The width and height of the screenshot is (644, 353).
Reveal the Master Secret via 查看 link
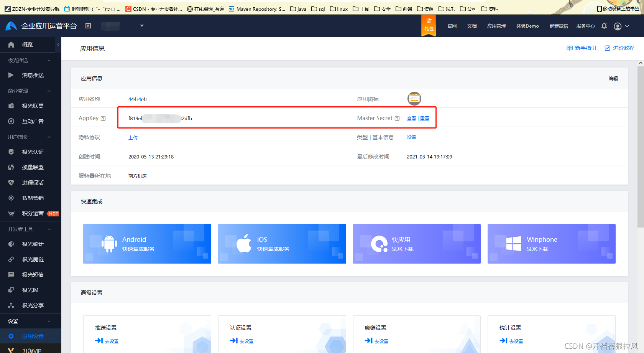point(411,118)
